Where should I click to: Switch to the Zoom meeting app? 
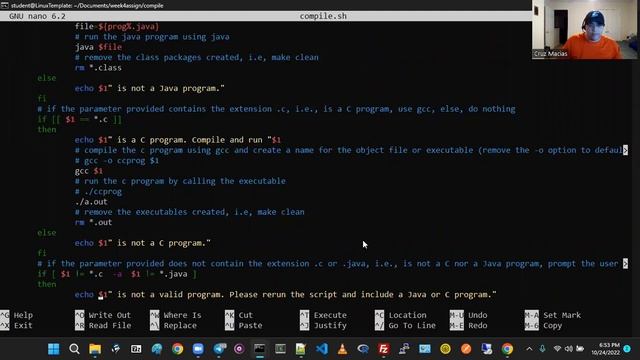[x=198, y=349]
